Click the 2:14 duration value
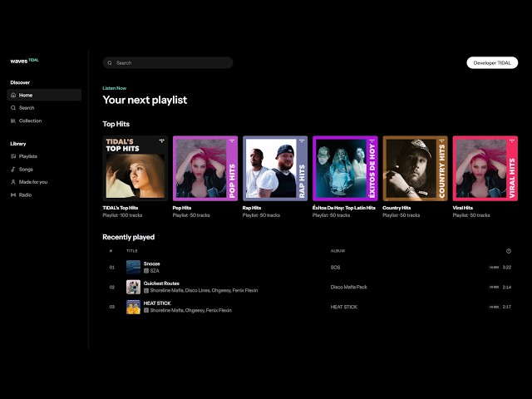Viewport: 532px width, 399px height. (506, 287)
